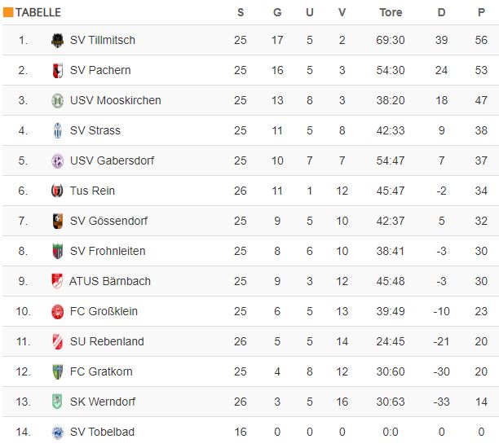Open the FC Gratkorn team link

coord(101,372)
